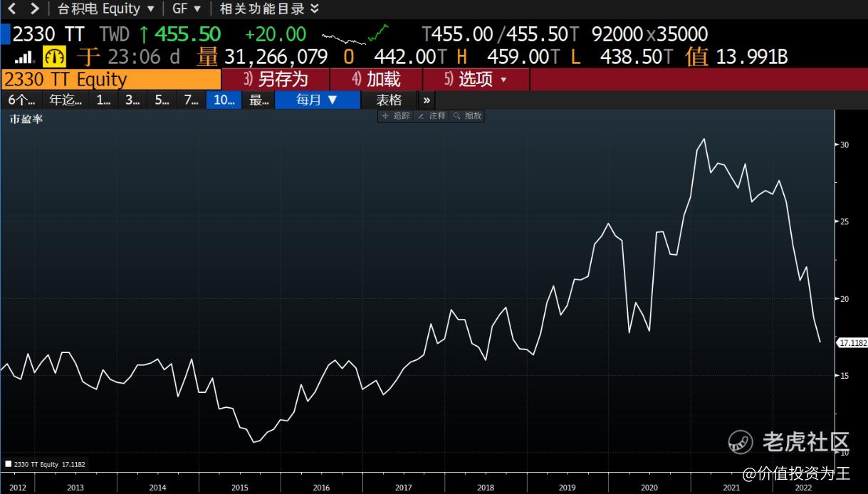Expand more options with the » chevron
Screen dimensions: 868x494
point(427,100)
